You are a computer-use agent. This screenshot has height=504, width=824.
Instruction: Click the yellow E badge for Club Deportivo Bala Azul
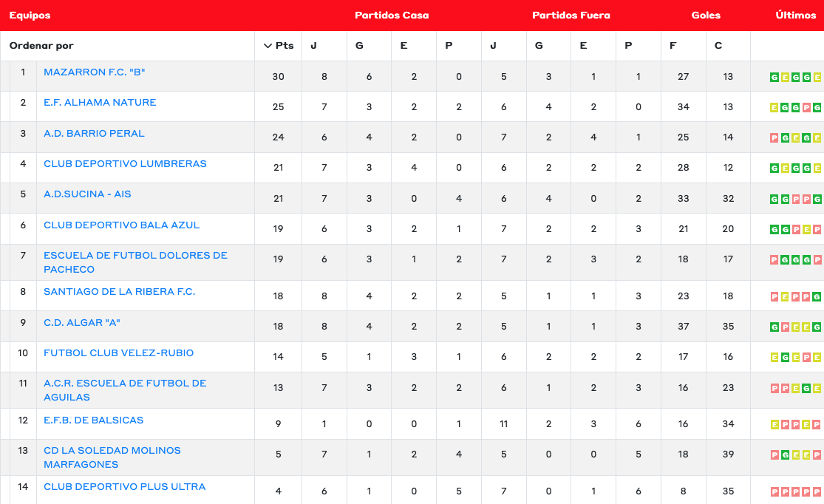pos(806,229)
